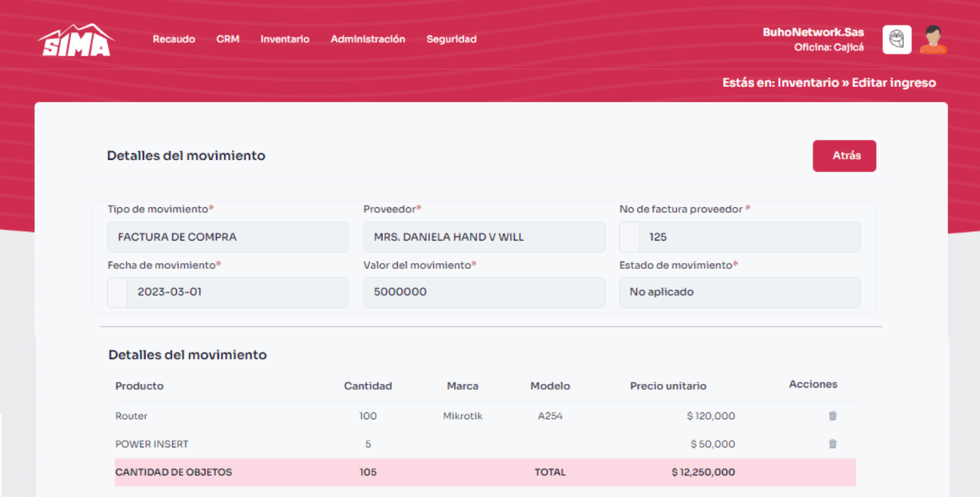Open the Inventario menu

[285, 39]
